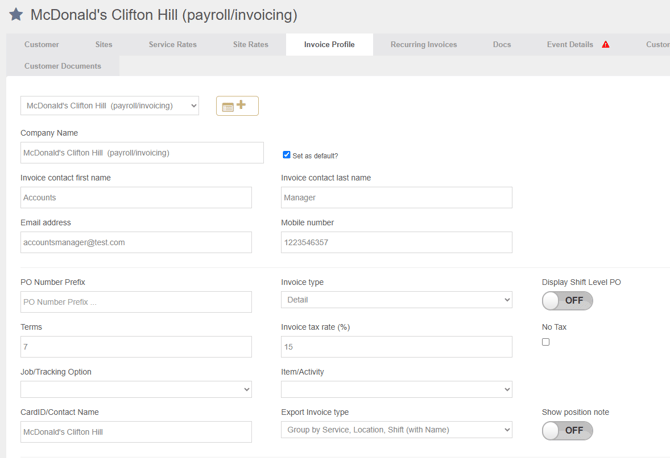
Task: Click the Display Shift Level PO label
Action: click(x=581, y=282)
